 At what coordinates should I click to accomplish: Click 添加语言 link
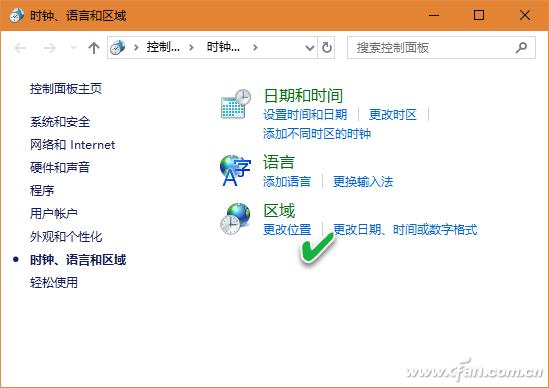(x=287, y=181)
